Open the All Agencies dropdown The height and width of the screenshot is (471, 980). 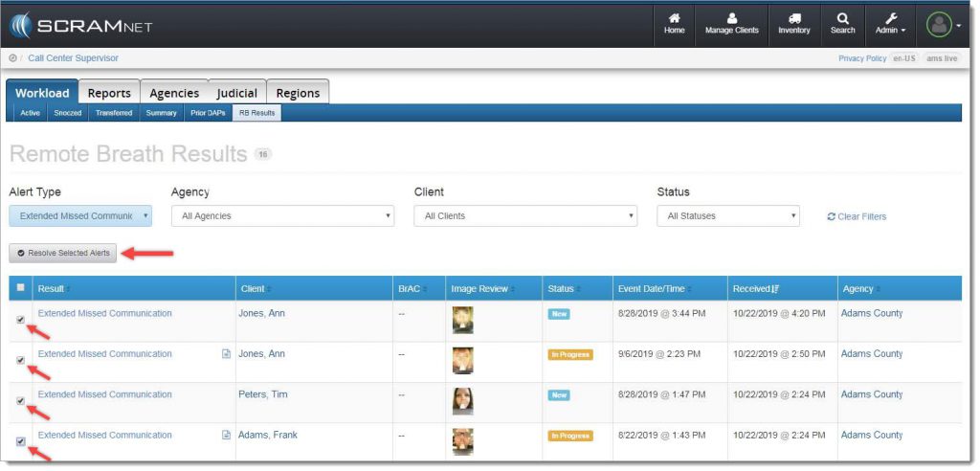[x=281, y=216]
